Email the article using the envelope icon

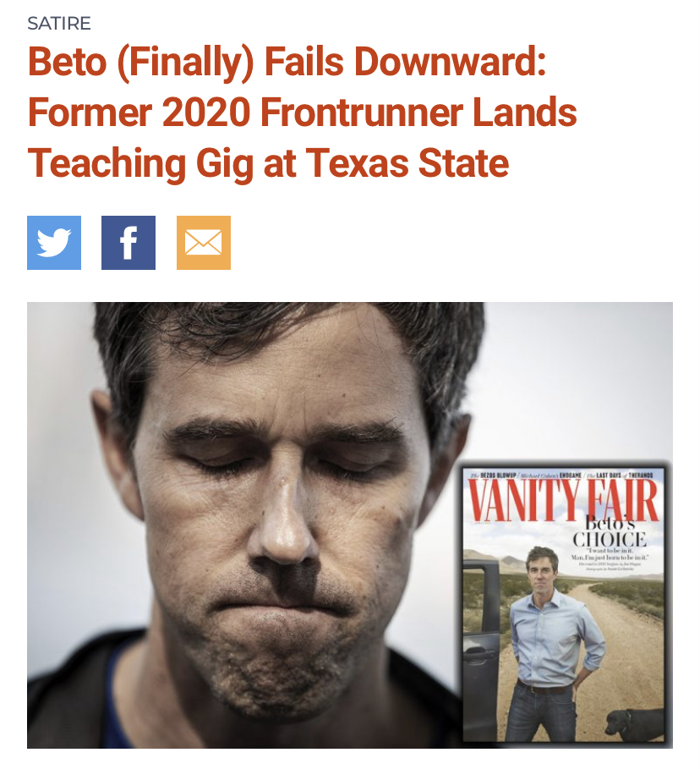point(204,243)
